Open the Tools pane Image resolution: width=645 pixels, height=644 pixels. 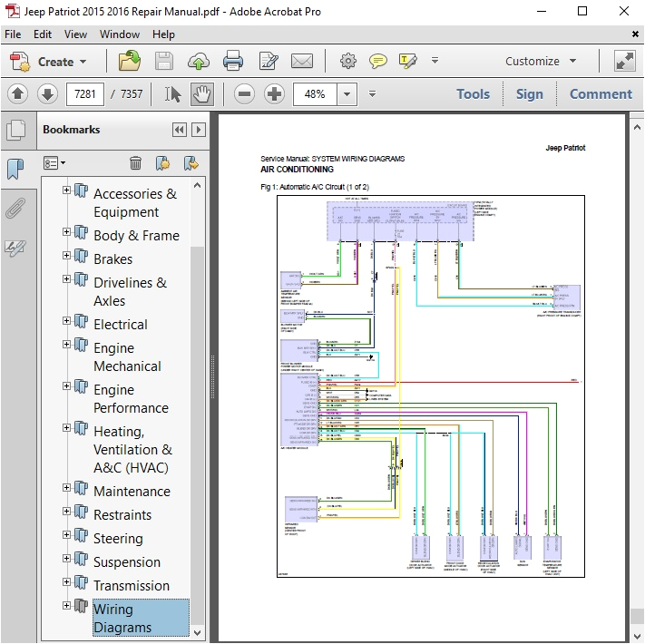[473, 93]
